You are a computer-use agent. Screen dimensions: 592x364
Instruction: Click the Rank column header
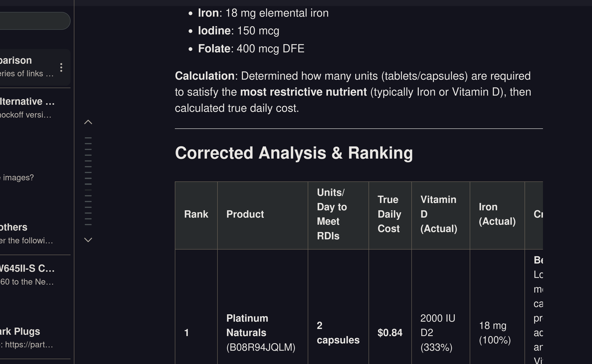[196, 214]
